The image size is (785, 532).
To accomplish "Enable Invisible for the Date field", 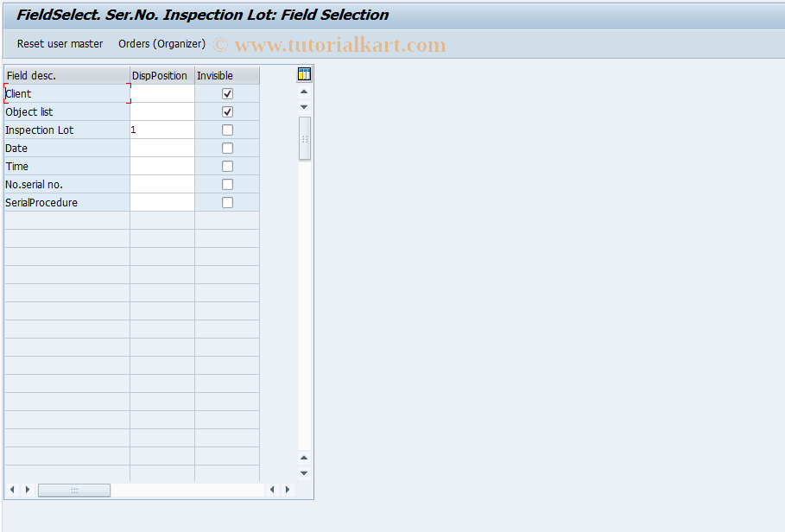I will 227,148.
